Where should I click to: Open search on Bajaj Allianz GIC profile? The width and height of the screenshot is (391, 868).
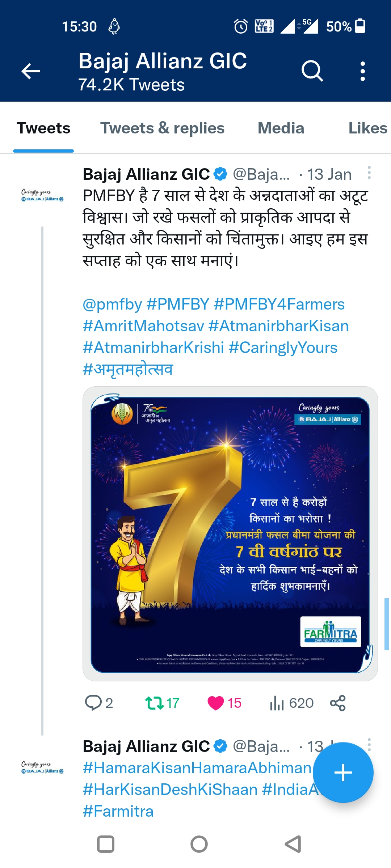click(x=312, y=71)
